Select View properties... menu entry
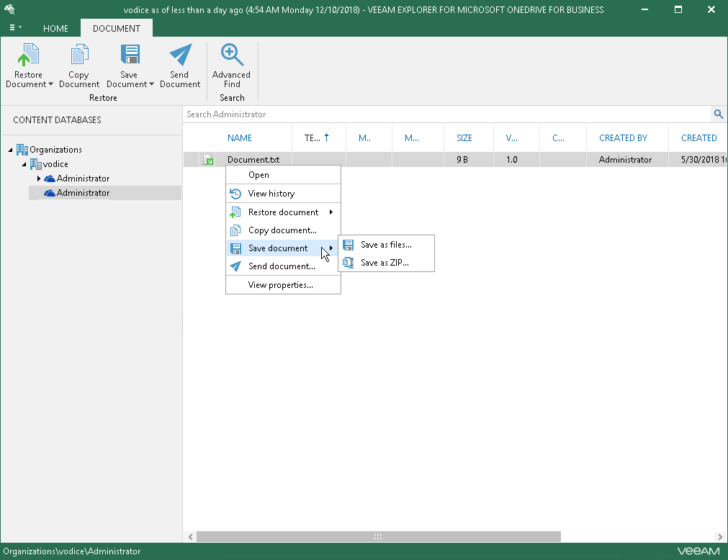The image size is (728, 560). (x=283, y=285)
